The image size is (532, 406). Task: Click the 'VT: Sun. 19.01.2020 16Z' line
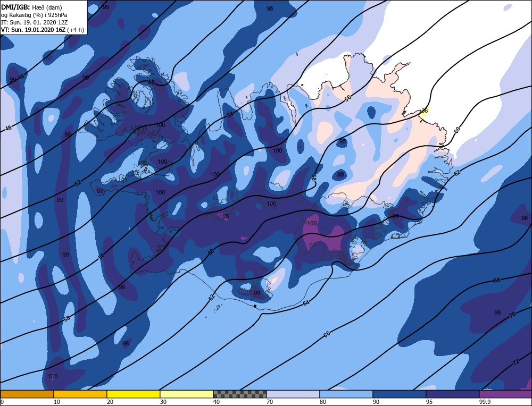[34, 29]
